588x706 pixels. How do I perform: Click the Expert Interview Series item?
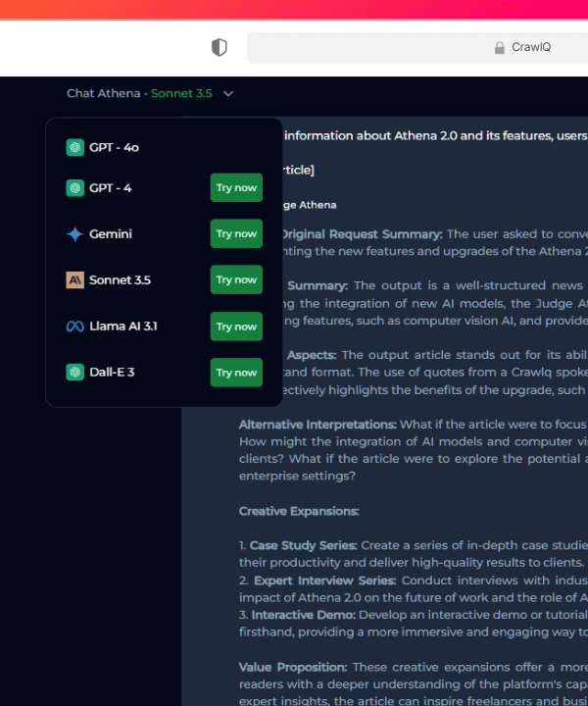tap(324, 580)
